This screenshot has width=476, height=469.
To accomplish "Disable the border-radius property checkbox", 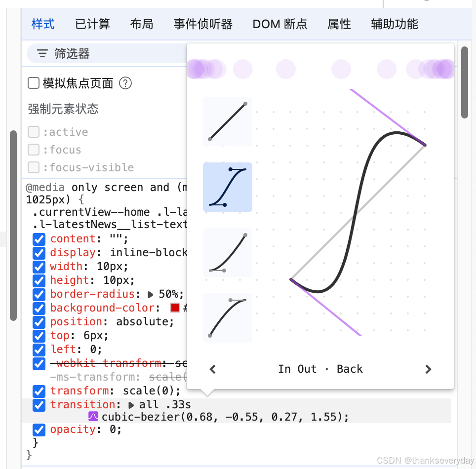I will pos(39,294).
